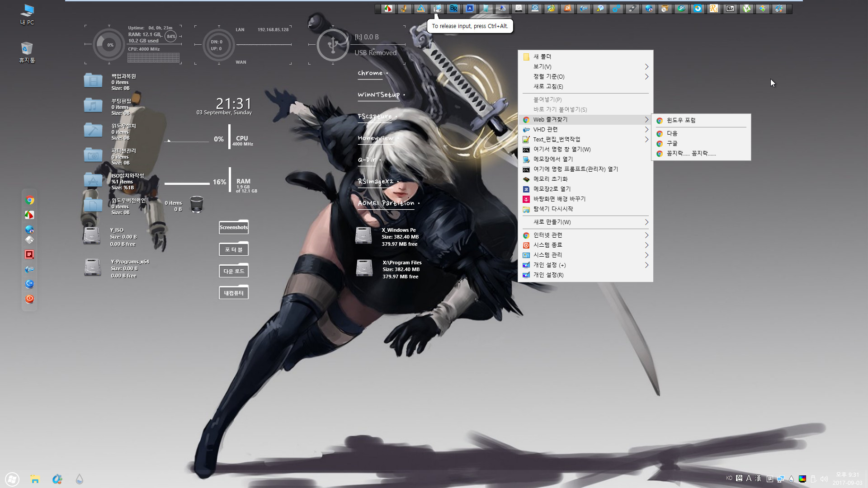The image size is (868, 488).
Task: Expand the 새로 만들기(W) submenu arrow
Action: pos(646,222)
